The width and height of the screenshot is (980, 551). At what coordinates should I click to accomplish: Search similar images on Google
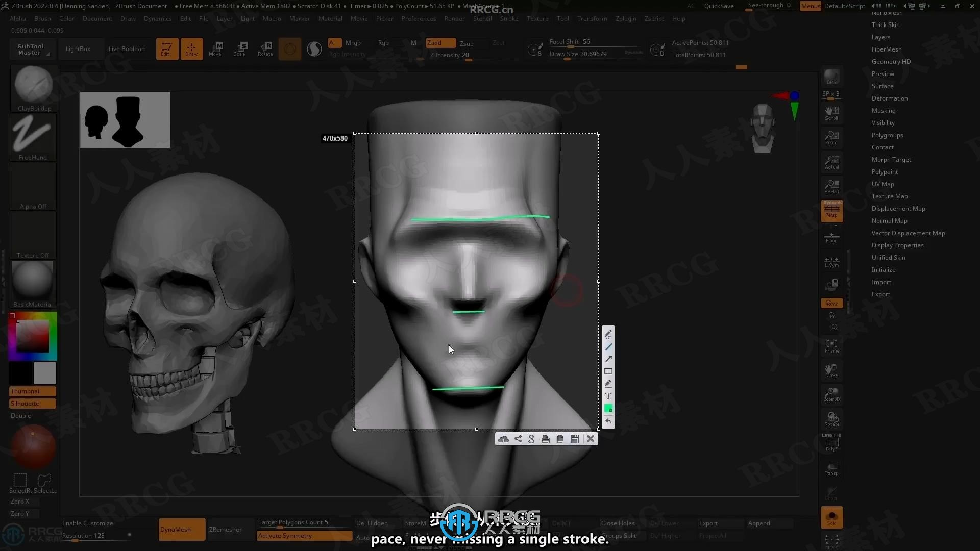click(532, 439)
